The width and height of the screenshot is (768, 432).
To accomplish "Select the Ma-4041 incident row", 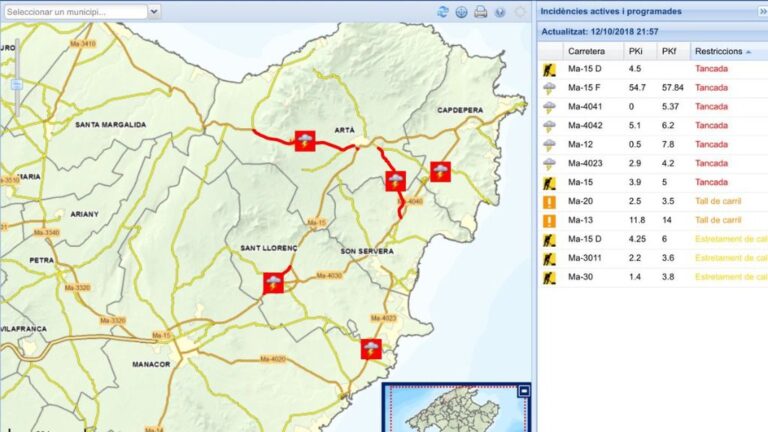I will [x=650, y=107].
